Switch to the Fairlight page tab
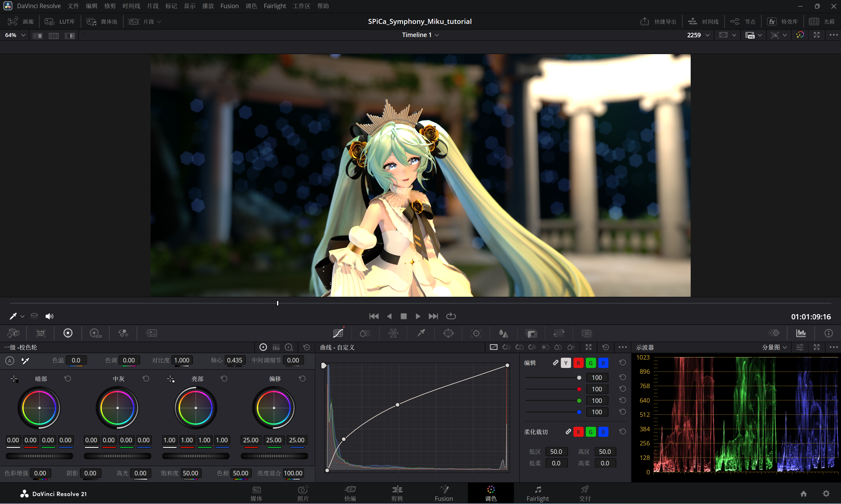The width and height of the screenshot is (841, 504). (x=537, y=493)
